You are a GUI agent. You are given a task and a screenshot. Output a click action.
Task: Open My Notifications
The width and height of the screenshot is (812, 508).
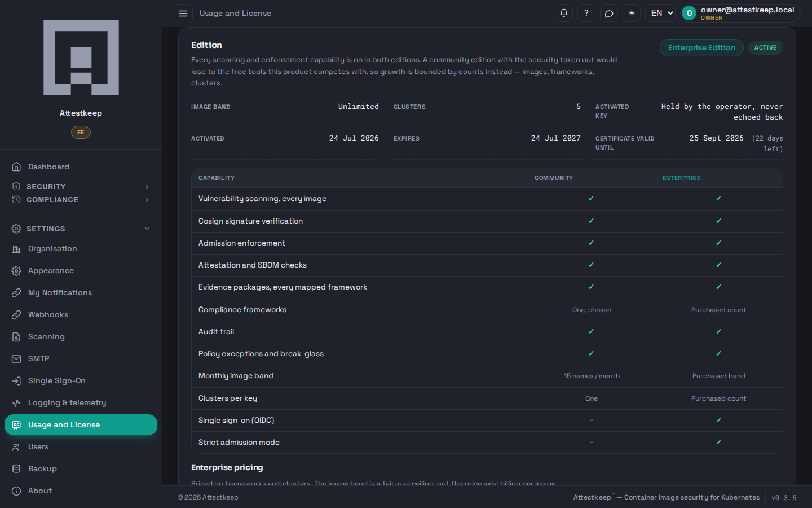pyautogui.click(x=81, y=293)
